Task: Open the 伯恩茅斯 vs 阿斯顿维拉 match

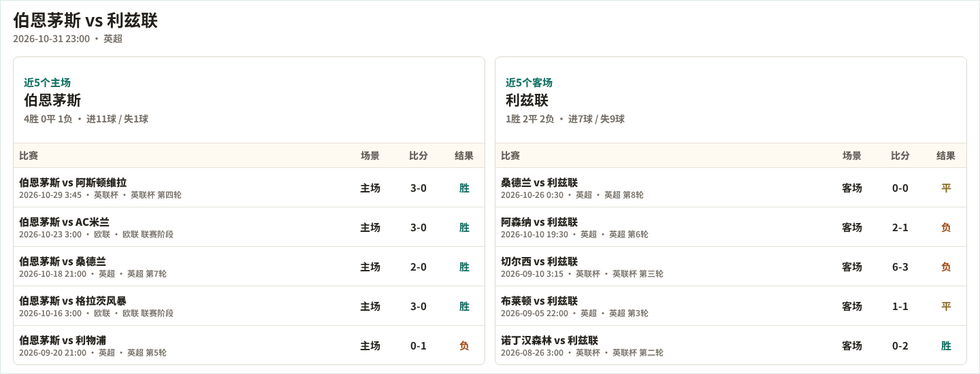Action: click(x=249, y=188)
